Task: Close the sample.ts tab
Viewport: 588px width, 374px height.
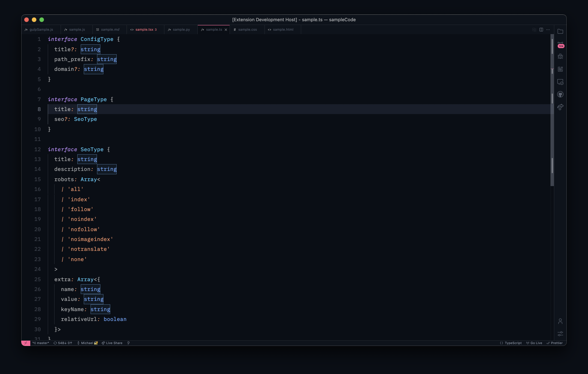Action: 226,30
